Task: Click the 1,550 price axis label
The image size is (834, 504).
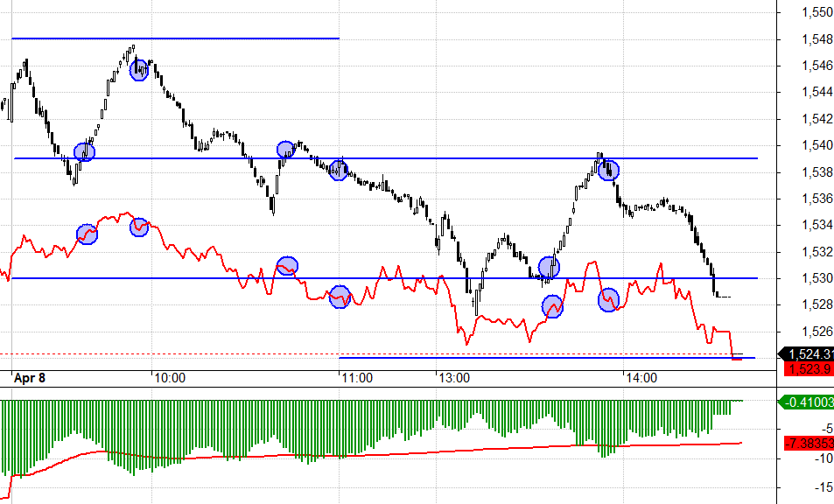Action: click(x=816, y=12)
